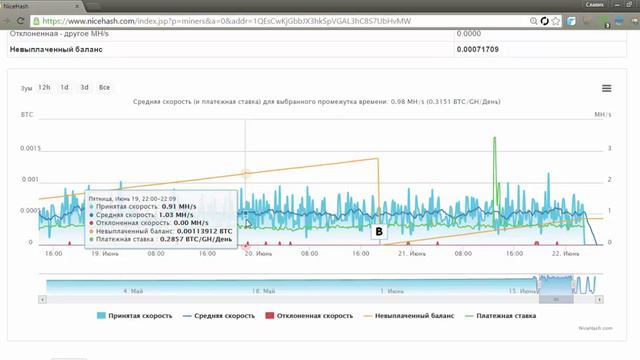This screenshot has width=640, height=360.
Task: Click the orange unpaid balance peak point
Action: tap(378, 158)
